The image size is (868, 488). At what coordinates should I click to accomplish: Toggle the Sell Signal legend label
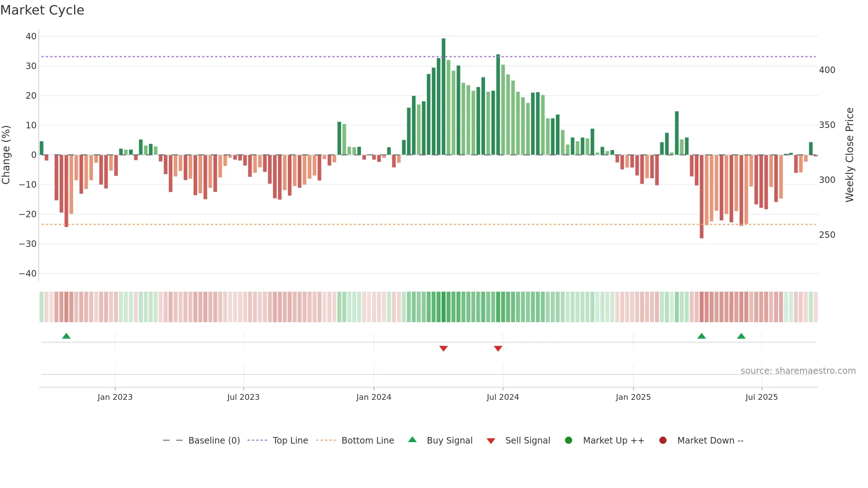(x=528, y=441)
